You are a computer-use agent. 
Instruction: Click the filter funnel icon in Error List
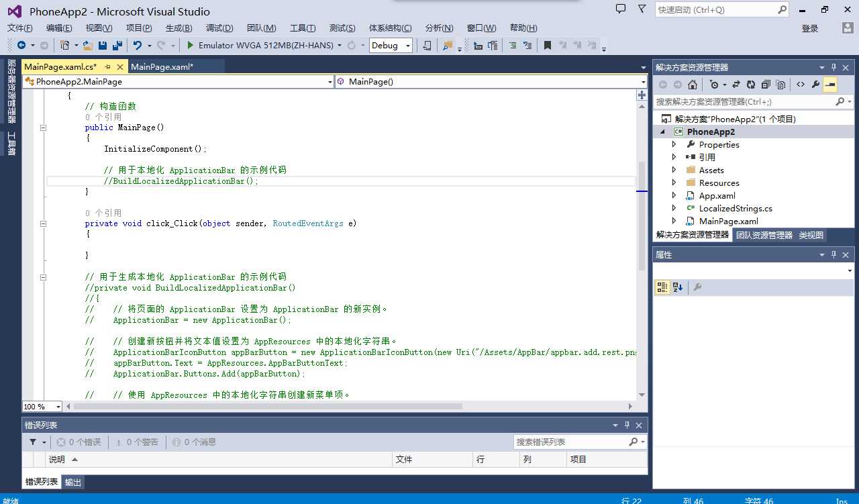pos(33,442)
